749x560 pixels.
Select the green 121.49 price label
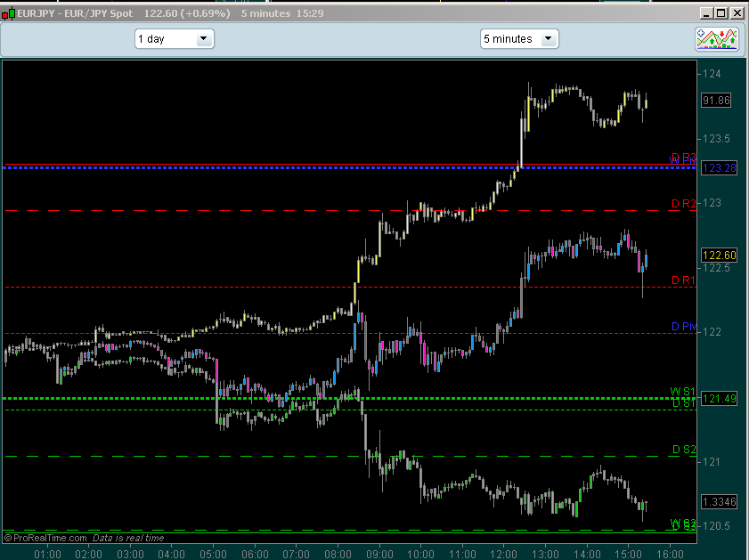click(x=719, y=398)
